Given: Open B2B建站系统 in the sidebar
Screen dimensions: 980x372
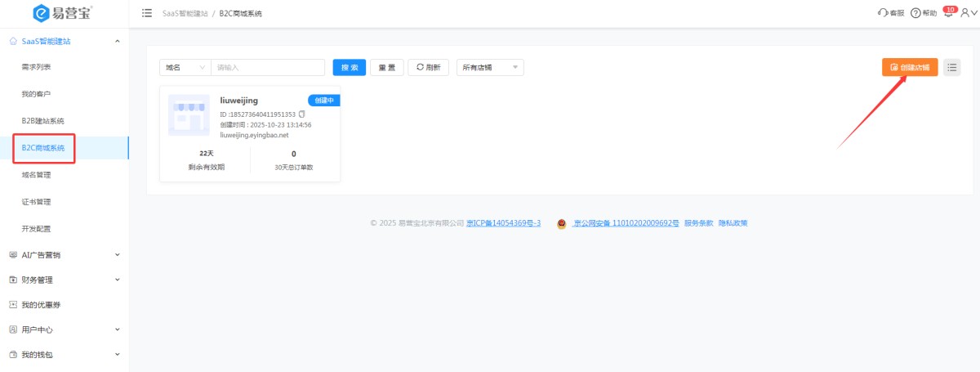Looking at the screenshot, I should click(42, 121).
